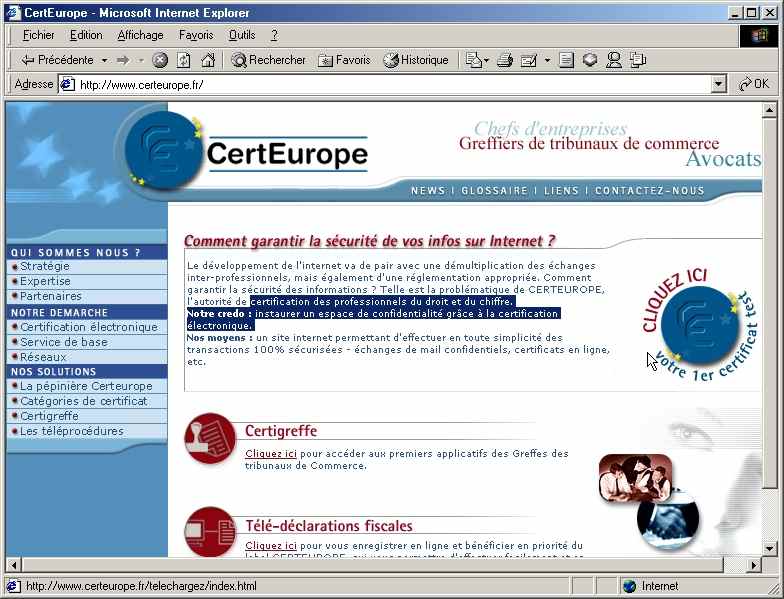Open Certification électronique sidebar link

pos(89,327)
